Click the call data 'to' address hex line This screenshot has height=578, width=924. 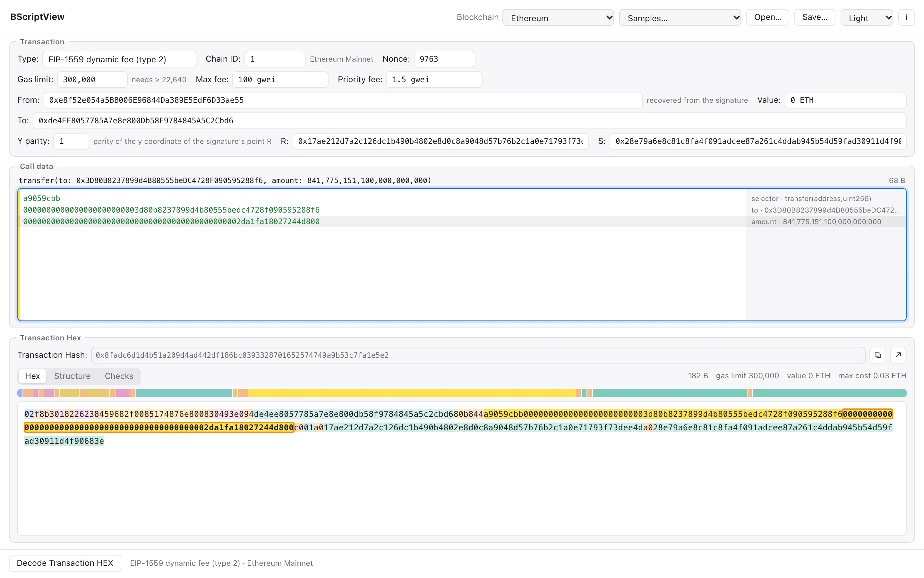(x=171, y=210)
